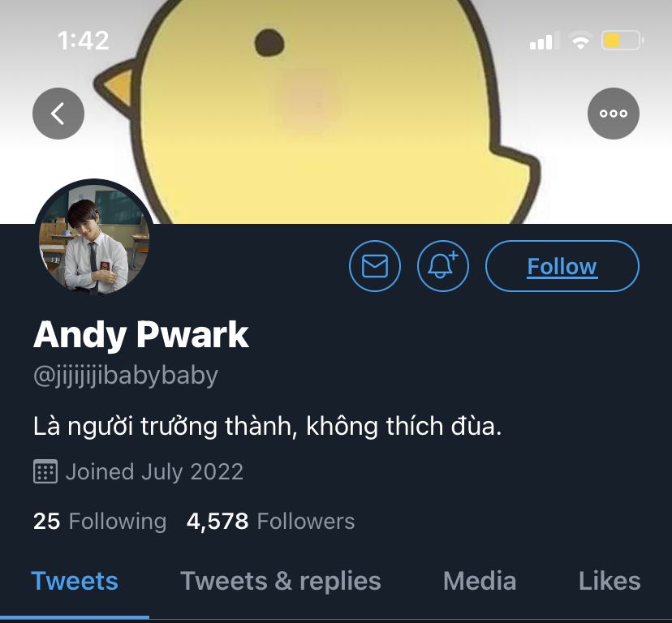Viewport: 672px width, 623px height.
Task: Tap the back arrow button
Action: [x=58, y=114]
